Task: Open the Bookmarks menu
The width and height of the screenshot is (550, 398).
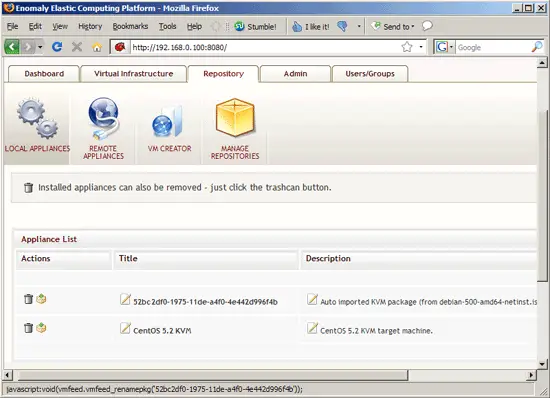Action: pyautogui.click(x=130, y=26)
